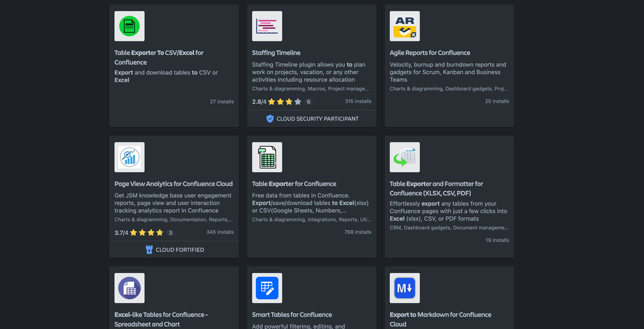Image resolution: width=644 pixels, height=329 pixels.
Task: Click Agile Reports categories 'Charts & diagramming, Dashboard gadgets'
Action: [x=449, y=88]
